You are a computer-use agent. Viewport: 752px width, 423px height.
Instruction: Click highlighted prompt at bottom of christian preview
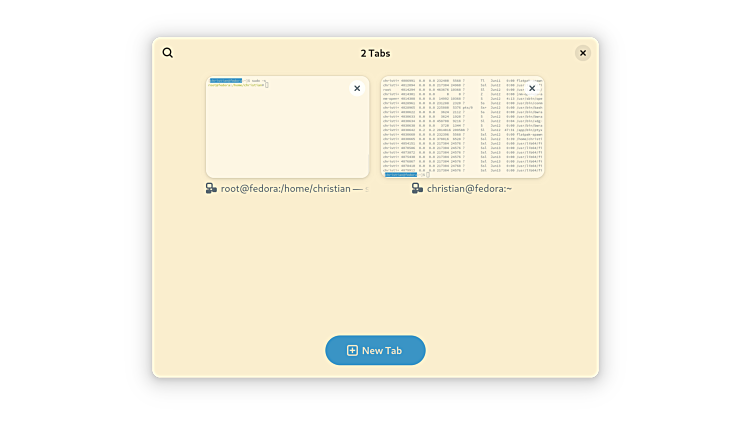pyautogui.click(x=400, y=174)
